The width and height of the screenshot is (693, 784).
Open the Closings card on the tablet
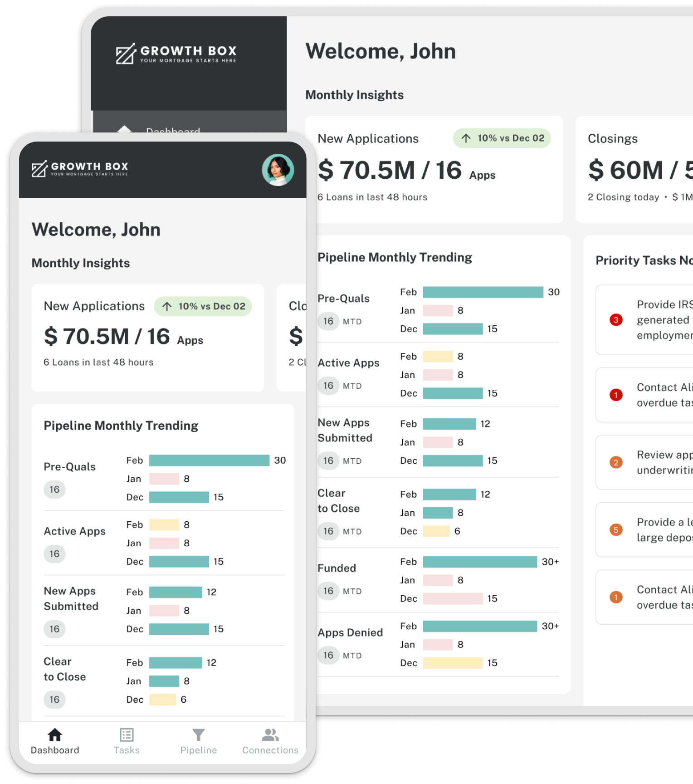tap(634, 170)
